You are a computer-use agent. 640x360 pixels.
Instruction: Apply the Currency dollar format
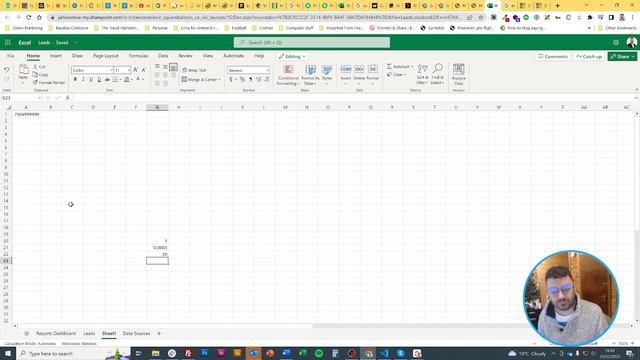coord(231,80)
